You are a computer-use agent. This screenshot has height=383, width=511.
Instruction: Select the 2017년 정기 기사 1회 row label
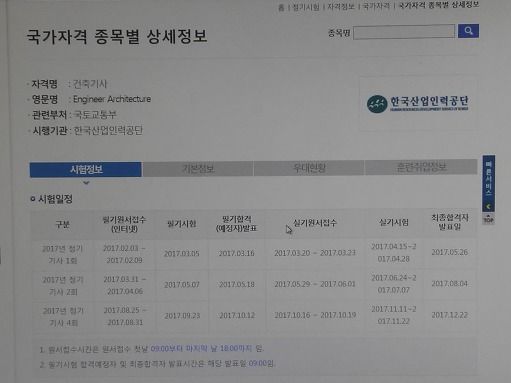pyautogui.click(x=63, y=255)
